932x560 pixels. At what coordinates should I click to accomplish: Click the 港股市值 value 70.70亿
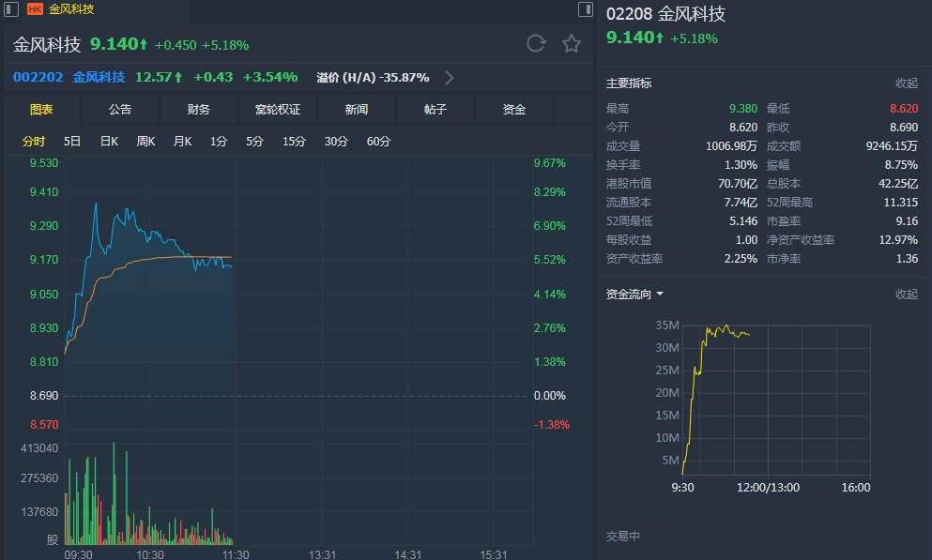(738, 184)
